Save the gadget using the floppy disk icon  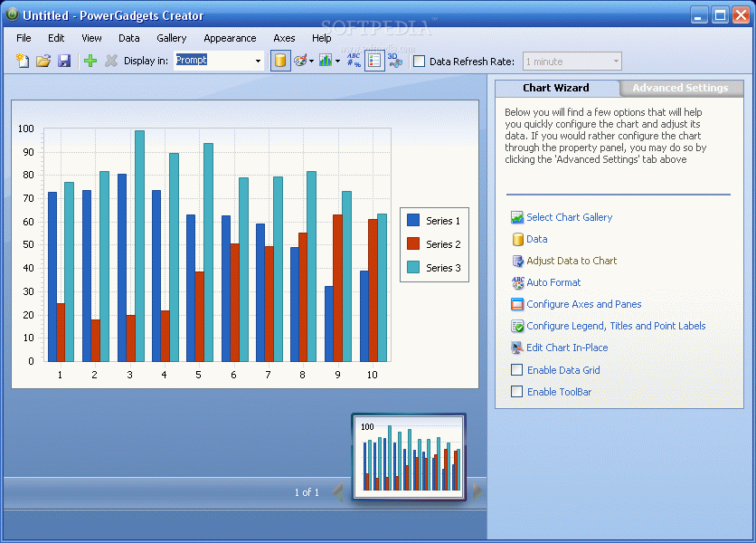click(64, 61)
